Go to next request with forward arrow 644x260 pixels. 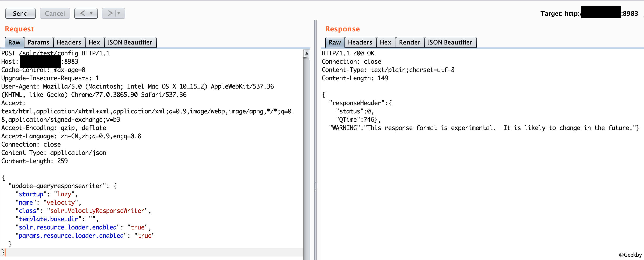(x=110, y=13)
